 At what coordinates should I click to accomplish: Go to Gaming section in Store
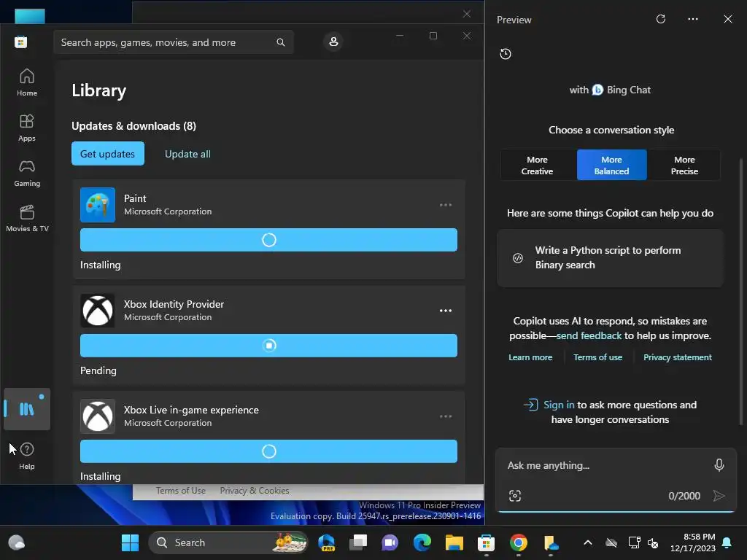point(27,173)
